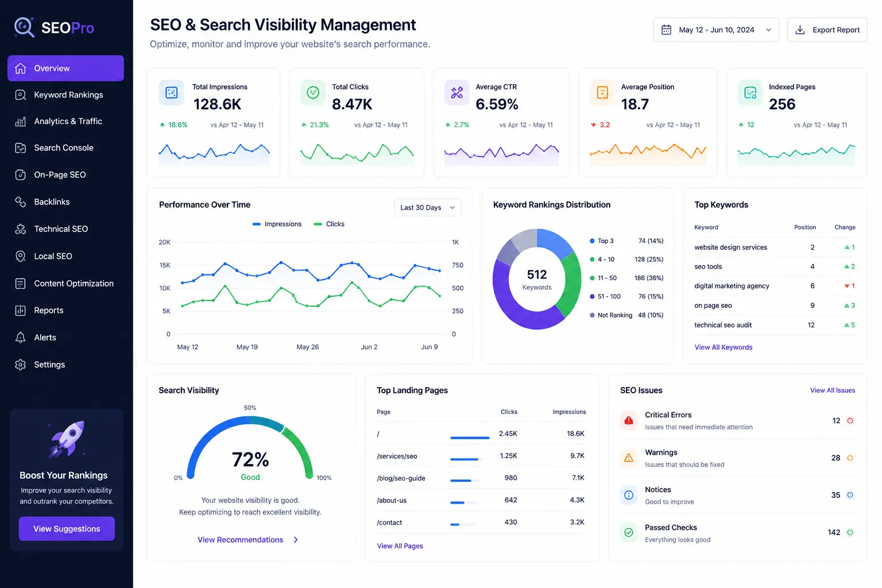882x588 pixels.
Task: Go to Analytics & Traffic section
Action: [x=65, y=121]
